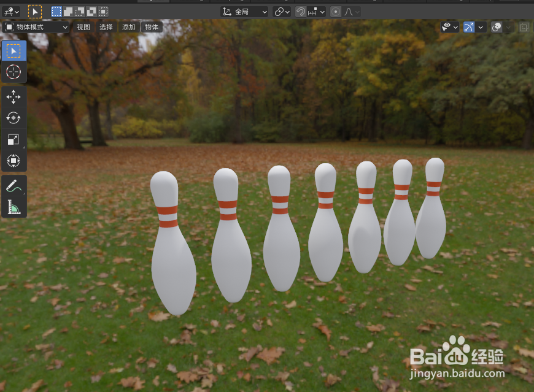
Task: Toggle the viewport gizmos visibility
Action: pyautogui.click(x=469, y=27)
